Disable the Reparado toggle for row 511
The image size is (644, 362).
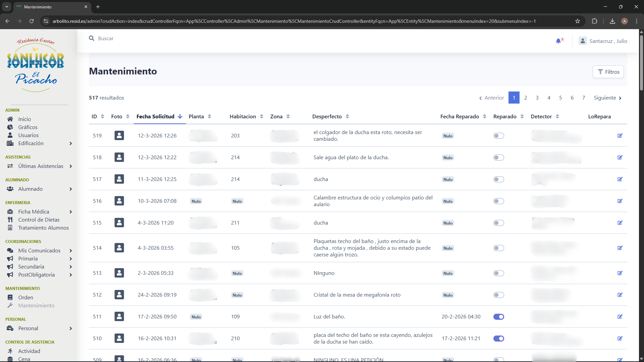(x=498, y=317)
